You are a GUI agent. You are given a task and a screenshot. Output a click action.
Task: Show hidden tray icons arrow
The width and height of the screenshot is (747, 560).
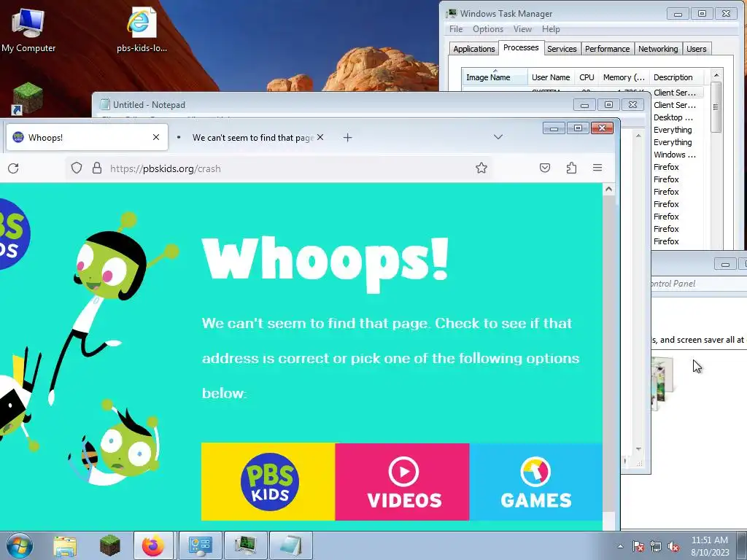click(620, 546)
